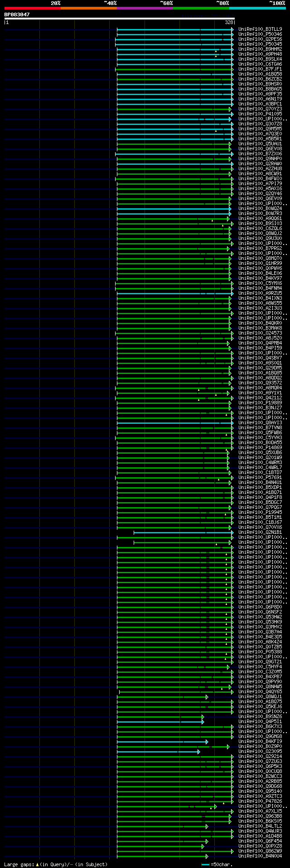Select the UniRef100_B9SNZ6 label
This screenshot has width=290, height=868.
tap(260, 716)
